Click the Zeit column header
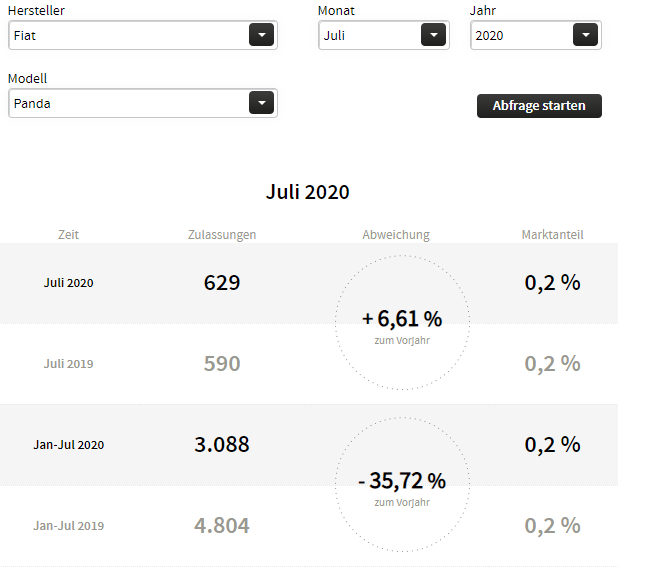The height and width of the screenshot is (577, 656). click(69, 235)
